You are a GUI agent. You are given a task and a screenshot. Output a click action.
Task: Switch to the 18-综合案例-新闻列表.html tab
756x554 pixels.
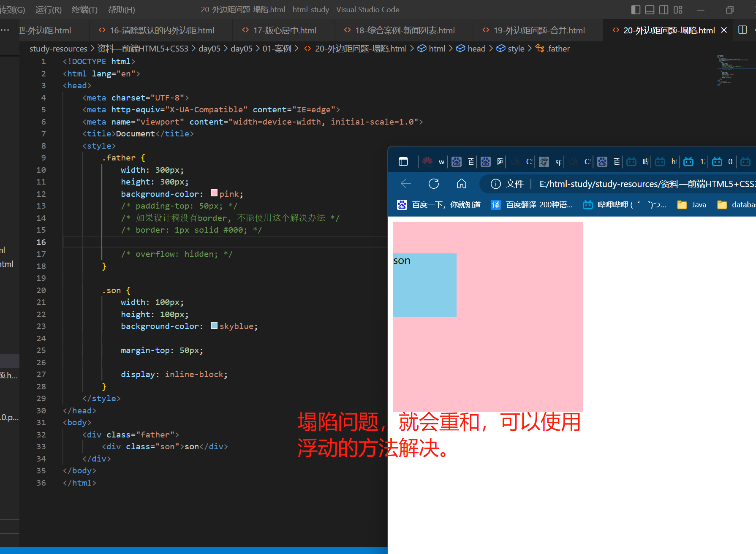[x=404, y=30]
